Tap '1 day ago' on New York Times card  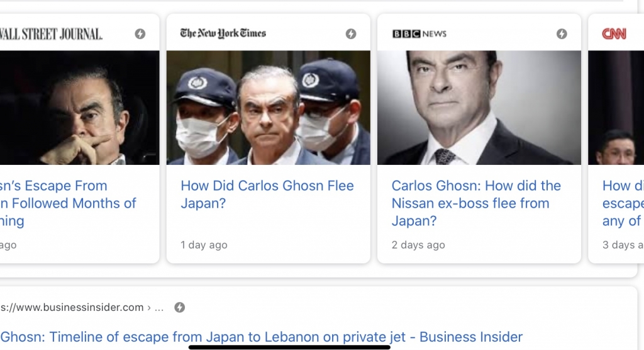coord(204,245)
